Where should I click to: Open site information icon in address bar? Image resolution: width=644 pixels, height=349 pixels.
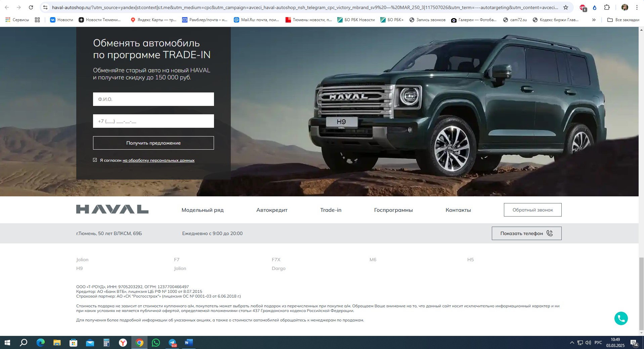coord(45,7)
